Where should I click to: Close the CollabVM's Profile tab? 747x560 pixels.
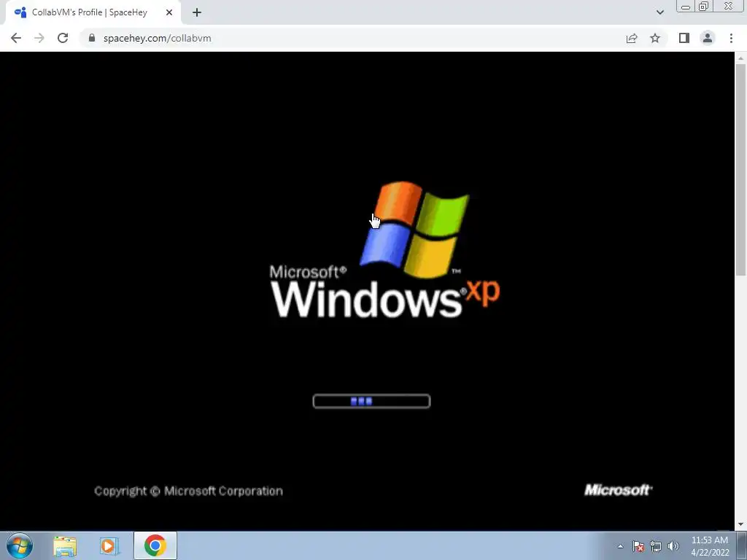[169, 12]
